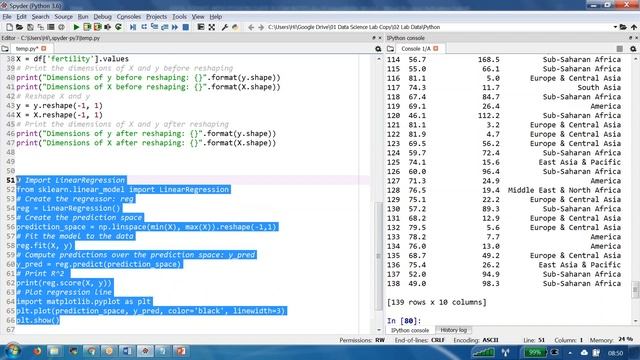
Task: Click line 43 y.reshape code
Action: [60, 105]
